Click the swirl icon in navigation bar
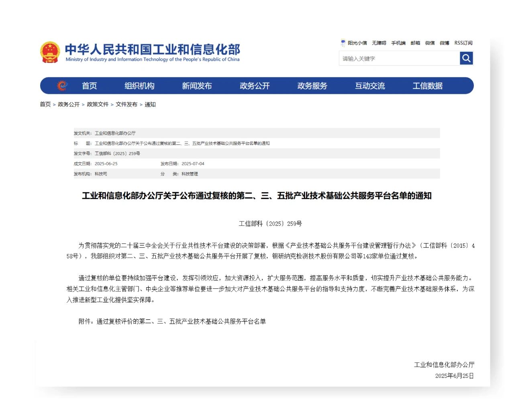This screenshot has height=420, width=514. click(x=62, y=86)
